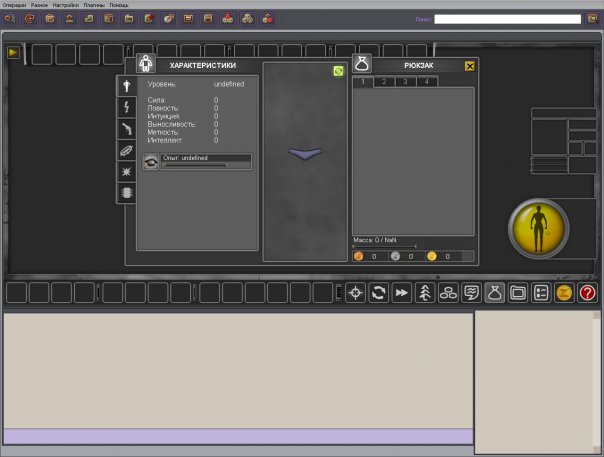
Task: Open the Настройки menu
Action: point(65,5)
